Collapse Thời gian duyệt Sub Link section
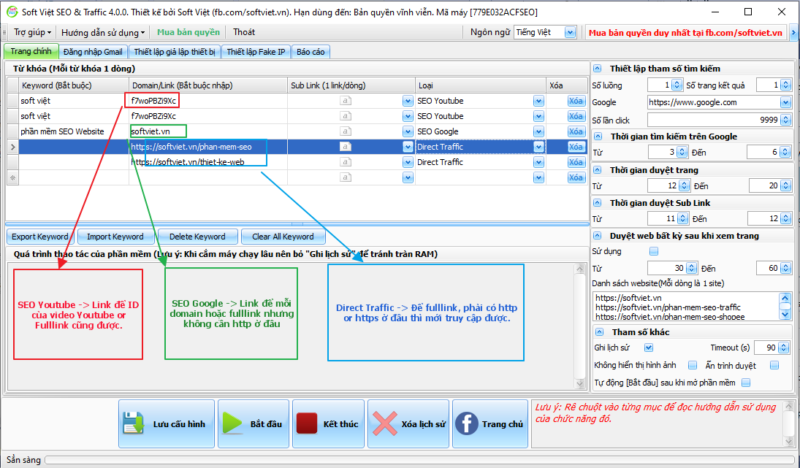The width and height of the screenshot is (800, 468). pos(598,203)
